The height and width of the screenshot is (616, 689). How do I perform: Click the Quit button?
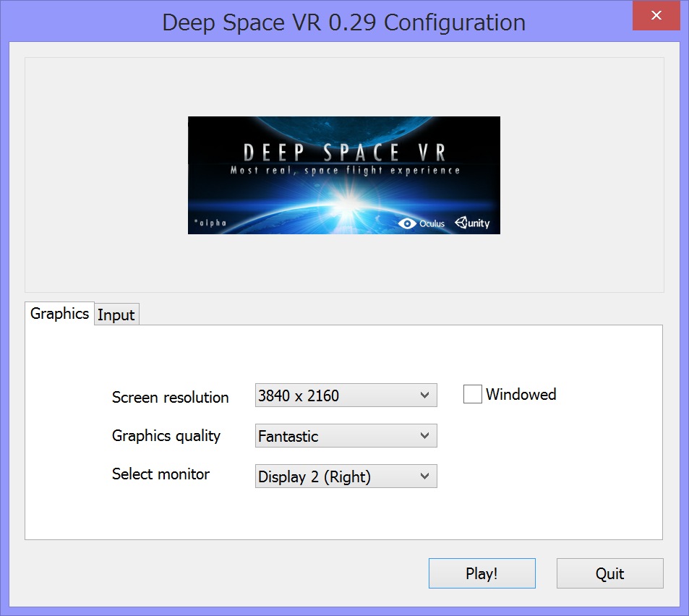(x=609, y=573)
